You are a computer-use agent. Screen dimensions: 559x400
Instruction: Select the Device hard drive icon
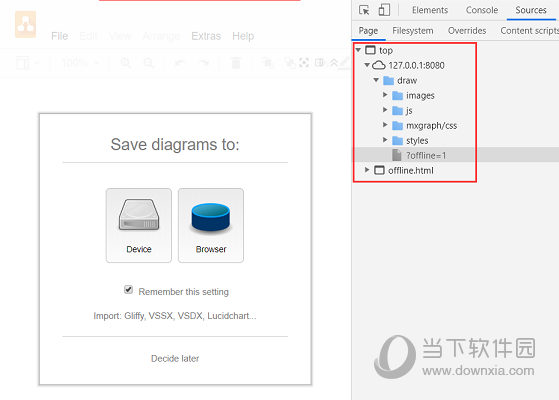[x=139, y=215]
